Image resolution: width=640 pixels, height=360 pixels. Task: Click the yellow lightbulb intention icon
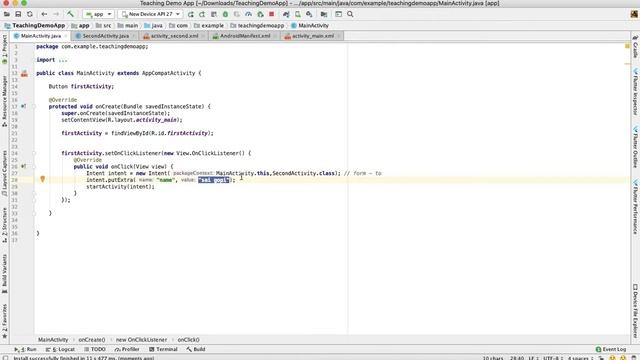(42, 179)
